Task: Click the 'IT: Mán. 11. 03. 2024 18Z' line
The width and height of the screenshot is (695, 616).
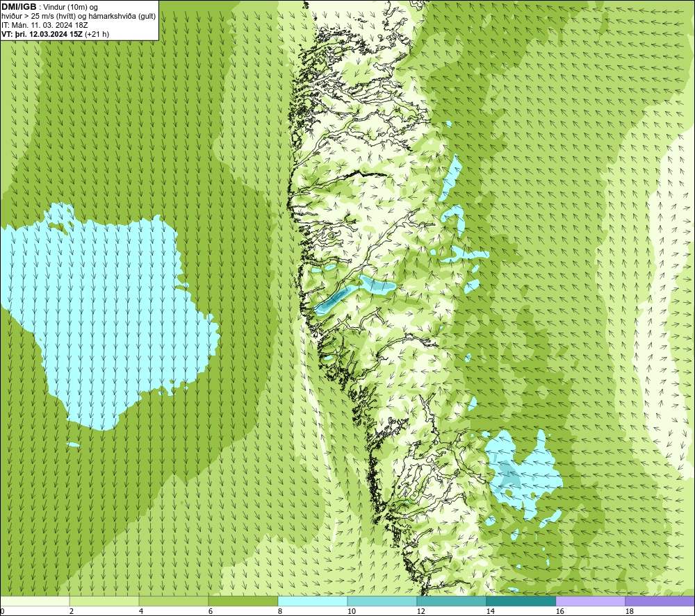Action: point(44,25)
